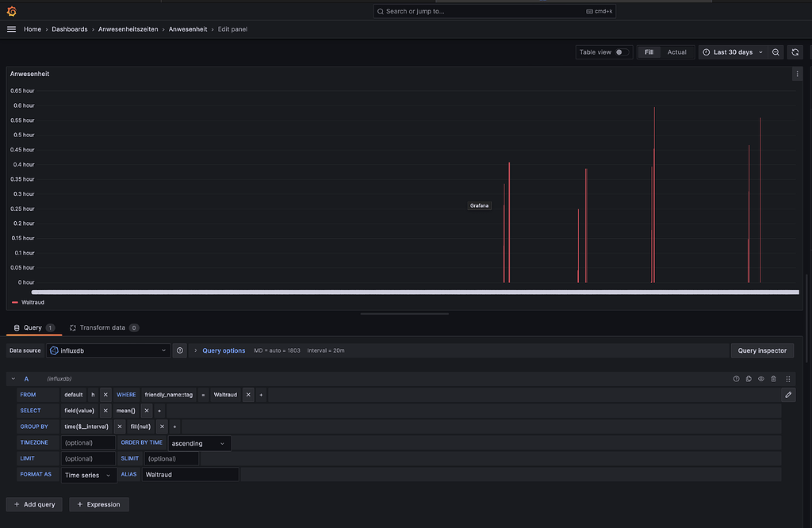This screenshot has width=812, height=528.
Task: Open the Grafana logo home icon
Action: (11, 11)
